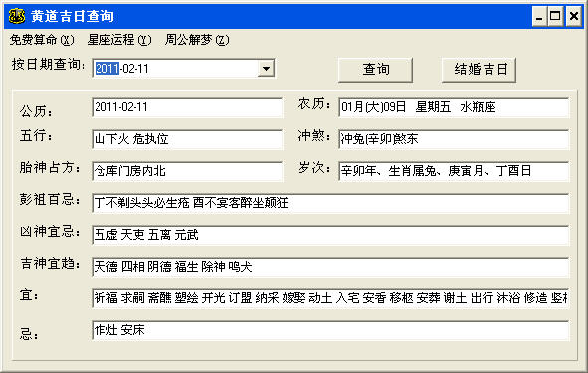The width and height of the screenshot is (588, 373).
Task: Click the 结婚吉日 button
Action: [479, 70]
